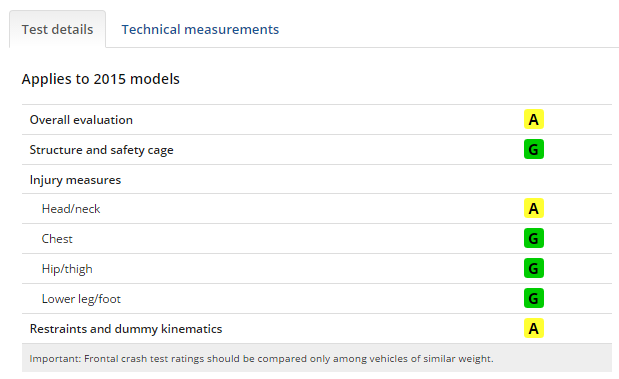Viewport: 619px width, 379px height.
Task: Select the Test details tab
Action: pos(58,29)
